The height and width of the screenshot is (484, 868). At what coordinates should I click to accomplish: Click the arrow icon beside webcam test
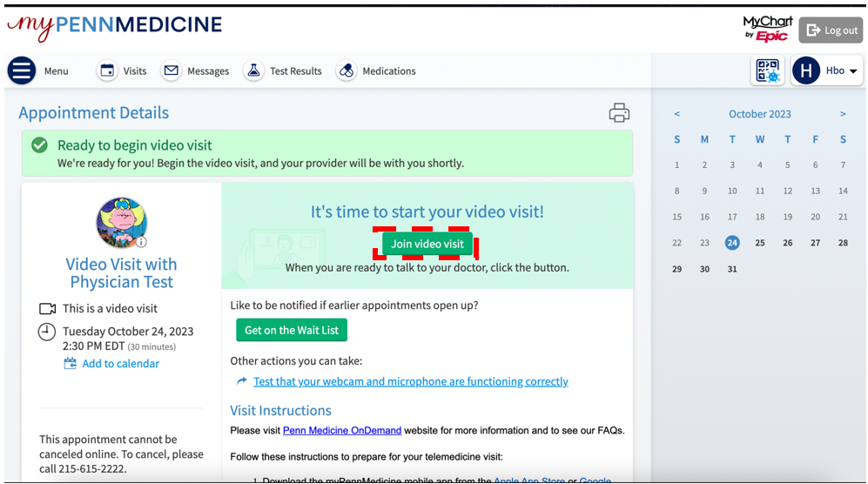[241, 381]
